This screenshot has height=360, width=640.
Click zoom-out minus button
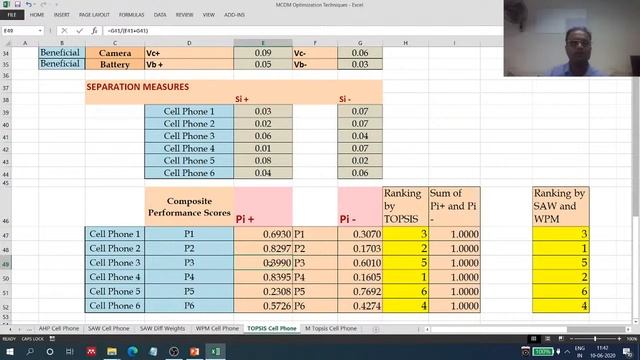[x=571, y=339]
